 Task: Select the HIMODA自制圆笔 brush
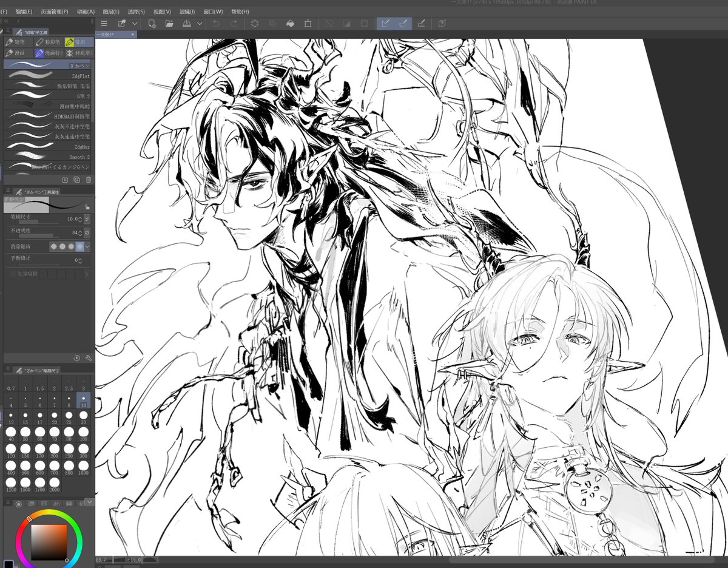49,116
